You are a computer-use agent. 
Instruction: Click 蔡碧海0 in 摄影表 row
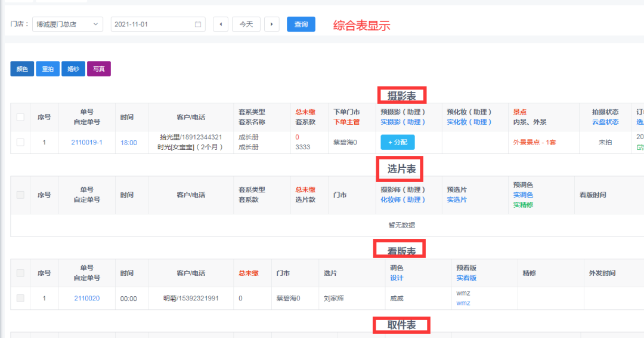pos(345,142)
